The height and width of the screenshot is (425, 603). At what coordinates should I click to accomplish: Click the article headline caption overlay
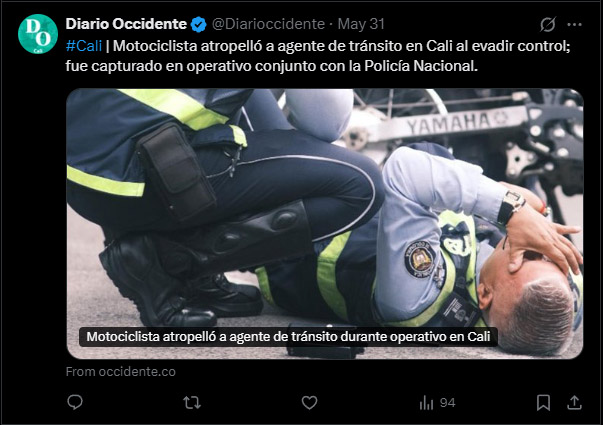pyautogui.click(x=288, y=337)
